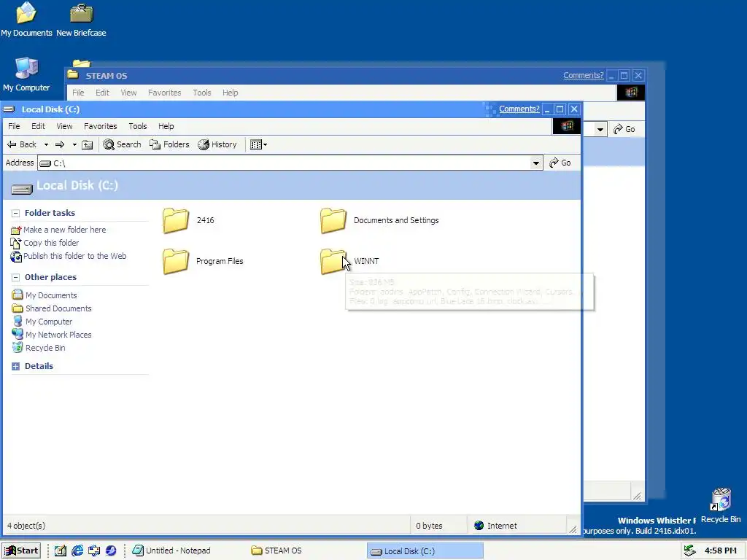Screen dimensions: 747x560
Task: Click the Internet zone status bar entry
Action: click(x=495, y=526)
